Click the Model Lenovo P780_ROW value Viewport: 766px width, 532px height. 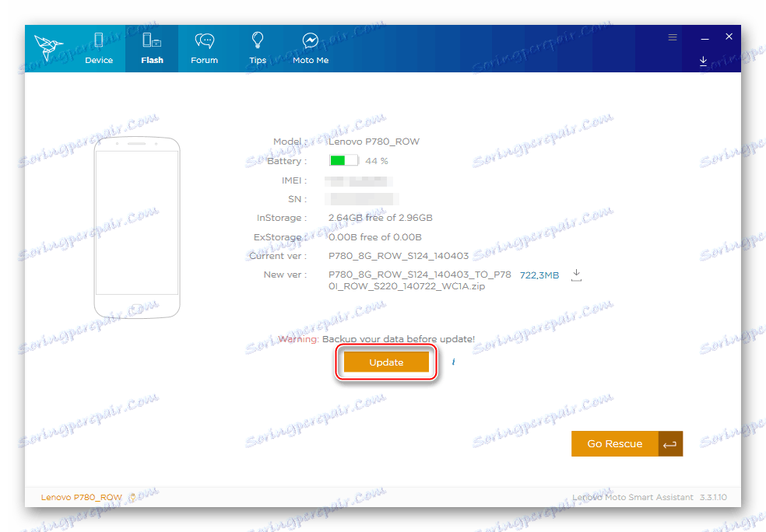(374, 142)
